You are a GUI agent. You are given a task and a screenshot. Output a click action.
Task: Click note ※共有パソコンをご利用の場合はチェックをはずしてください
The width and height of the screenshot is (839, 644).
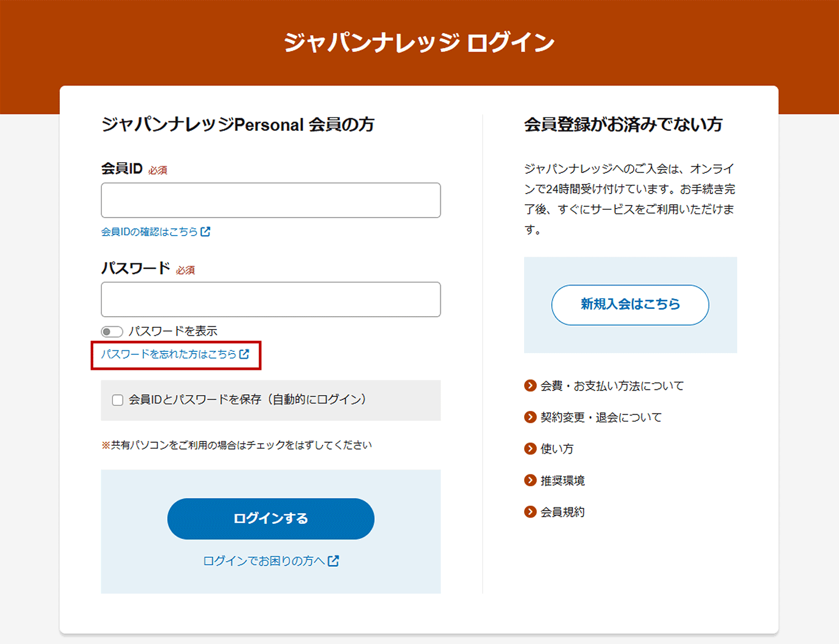coord(237,445)
